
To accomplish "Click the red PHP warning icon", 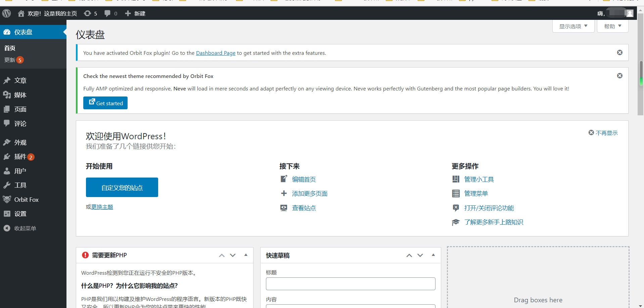I will 85,255.
